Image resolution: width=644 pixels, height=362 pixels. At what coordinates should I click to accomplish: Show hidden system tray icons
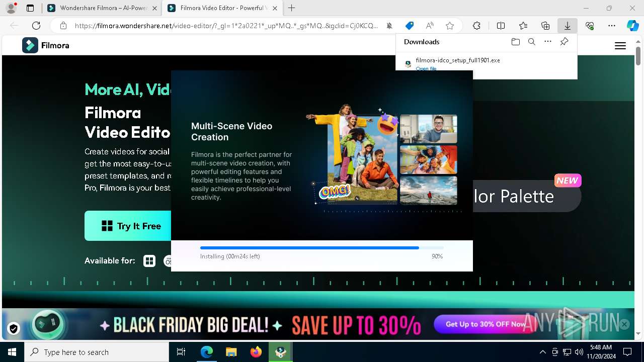tap(542, 352)
